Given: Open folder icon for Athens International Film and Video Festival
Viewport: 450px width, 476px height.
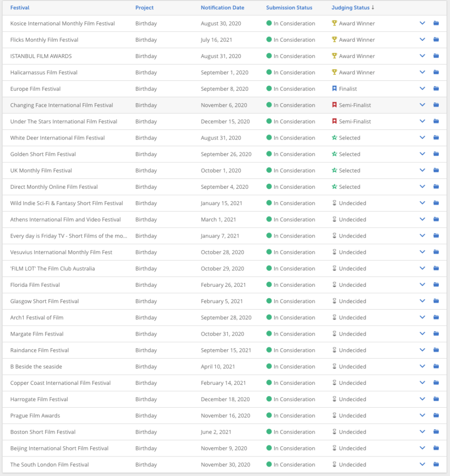Looking at the screenshot, I should 436,219.
